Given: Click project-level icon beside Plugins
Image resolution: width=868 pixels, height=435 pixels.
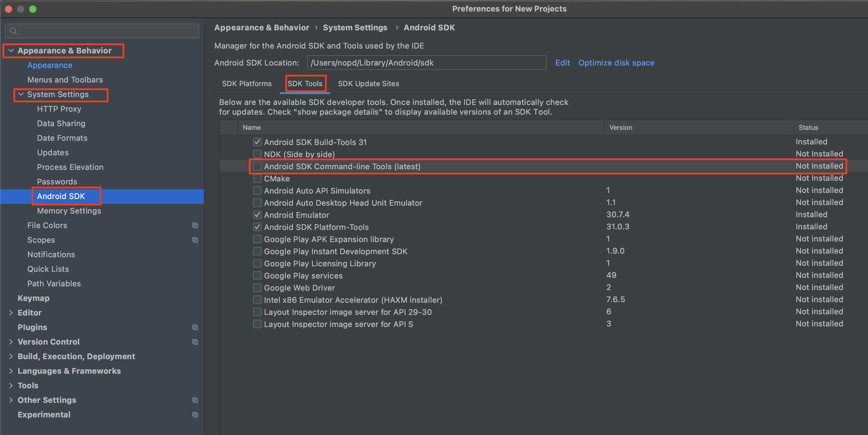Looking at the screenshot, I should pyautogui.click(x=195, y=327).
